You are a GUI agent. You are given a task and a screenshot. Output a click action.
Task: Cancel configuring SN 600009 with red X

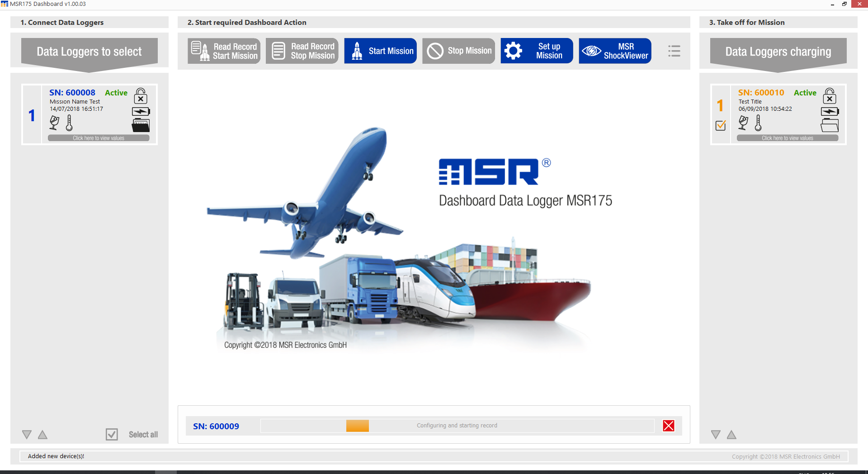[669, 426]
